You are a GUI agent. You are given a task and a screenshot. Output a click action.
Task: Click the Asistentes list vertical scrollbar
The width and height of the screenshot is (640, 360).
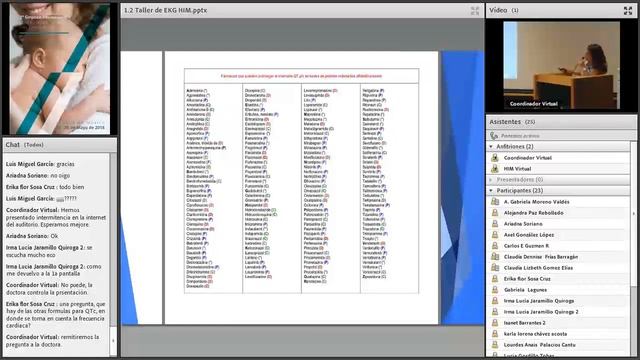(x=633, y=249)
